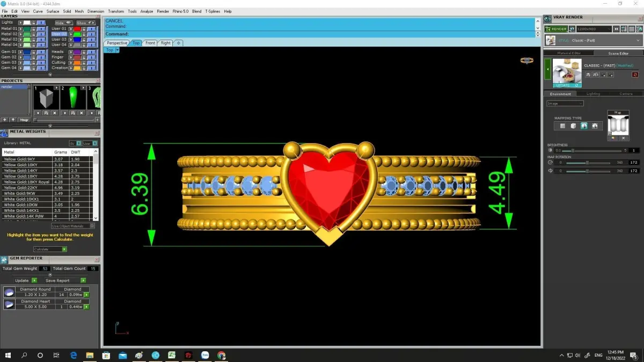Choose the planar mapping type icon
The height and width of the screenshot is (362, 644).
[x=562, y=126]
